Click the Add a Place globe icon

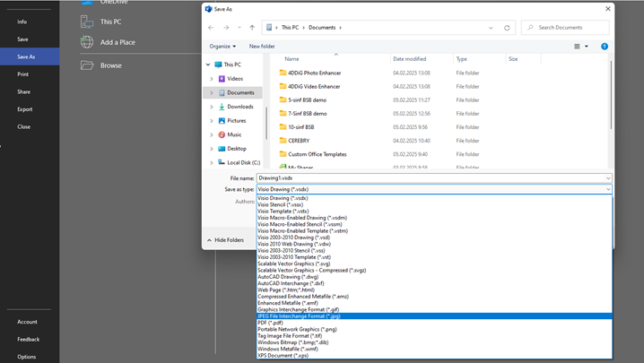point(87,42)
